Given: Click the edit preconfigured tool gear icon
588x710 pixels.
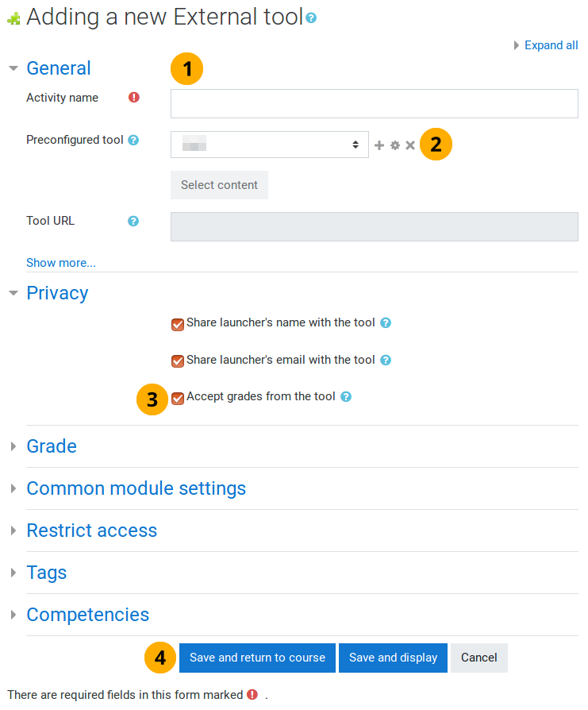Looking at the screenshot, I should click(395, 145).
